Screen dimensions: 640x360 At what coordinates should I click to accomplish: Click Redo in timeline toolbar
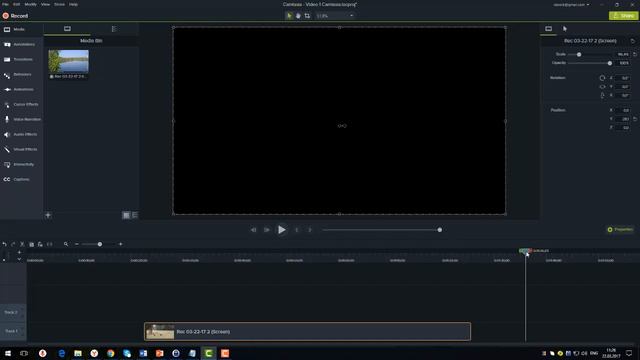(13, 244)
